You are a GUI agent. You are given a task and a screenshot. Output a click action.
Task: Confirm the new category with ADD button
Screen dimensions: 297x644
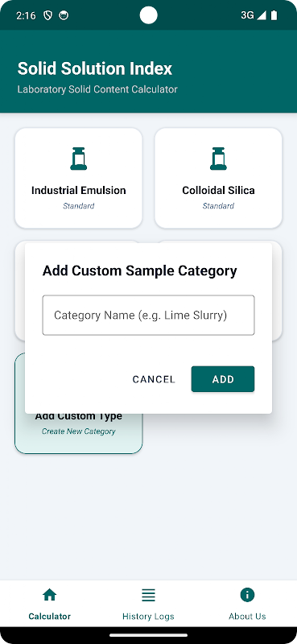pyautogui.click(x=223, y=379)
